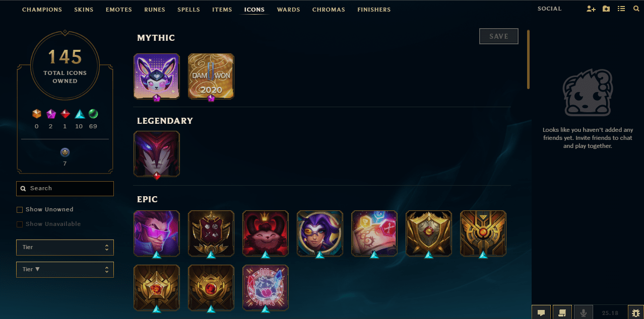The width and height of the screenshot is (644, 319).
Task: Toggle Show Unavailable checkbox
Action: tap(20, 224)
